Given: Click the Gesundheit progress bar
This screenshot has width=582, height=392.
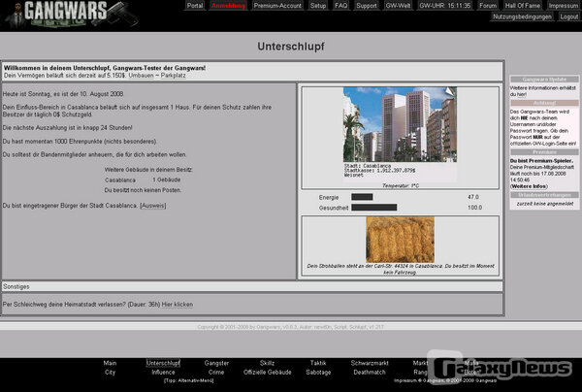Looking at the screenshot, I should click(x=374, y=208).
